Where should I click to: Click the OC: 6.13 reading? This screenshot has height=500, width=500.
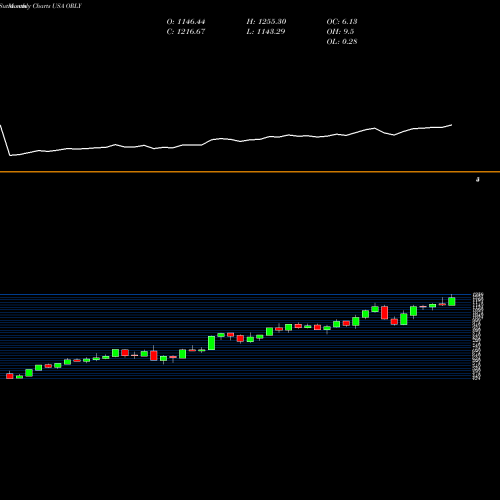[342, 22]
